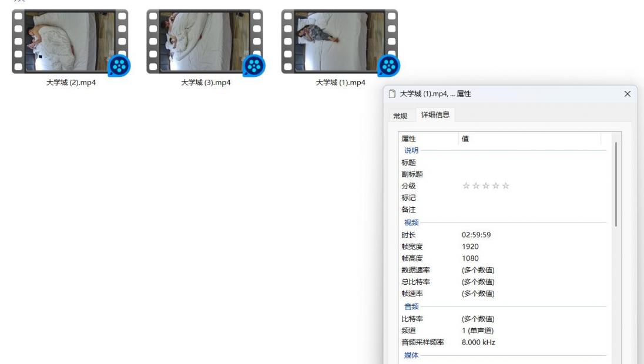Select the 帧宽度 property label
Viewport: 644px width, 364px height.
tap(412, 247)
